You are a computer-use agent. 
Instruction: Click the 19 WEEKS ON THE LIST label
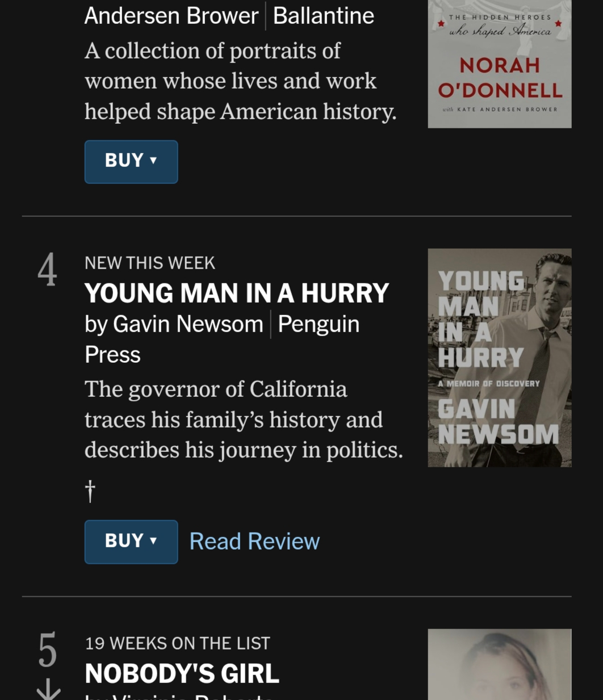coord(177,643)
